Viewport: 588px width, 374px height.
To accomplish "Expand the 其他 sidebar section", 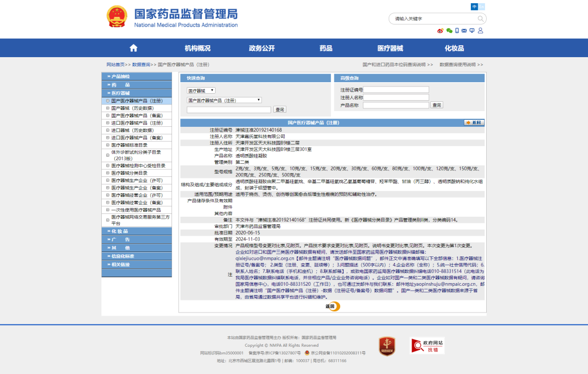I will point(137,248).
